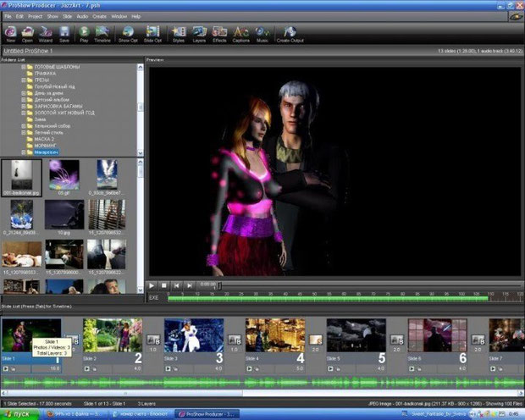Screen dimensions: 525x420
Task: Launch the Wizard tool
Action: point(46,34)
